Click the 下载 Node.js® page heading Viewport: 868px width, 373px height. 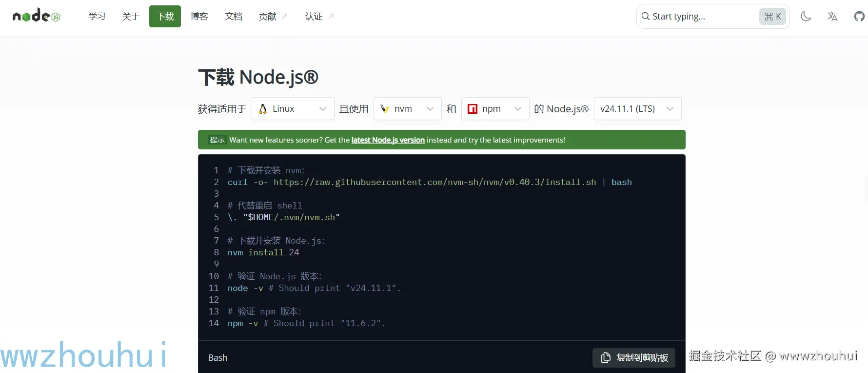(258, 78)
